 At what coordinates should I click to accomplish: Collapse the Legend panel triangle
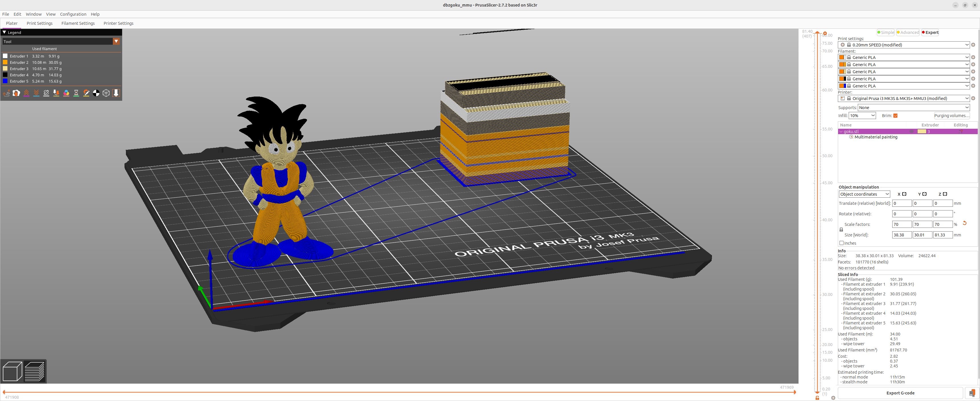[x=4, y=32]
